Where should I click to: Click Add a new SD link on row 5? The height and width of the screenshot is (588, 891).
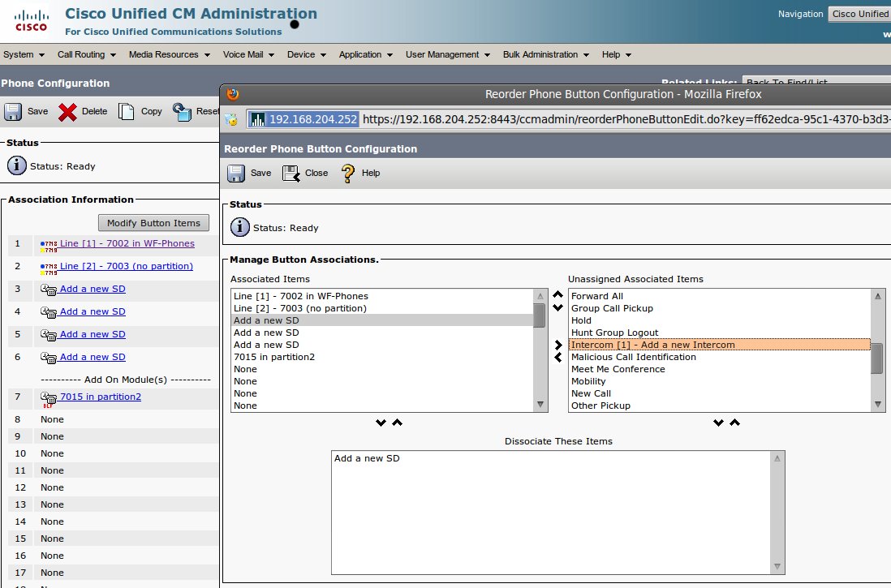coord(93,335)
